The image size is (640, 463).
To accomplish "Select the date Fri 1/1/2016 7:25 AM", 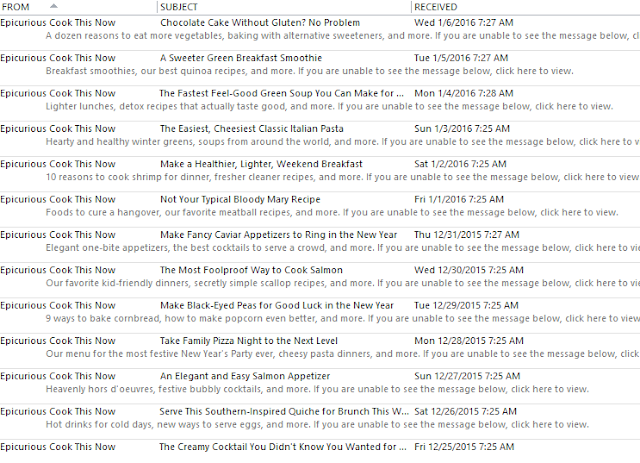I will pyautogui.click(x=459, y=200).
